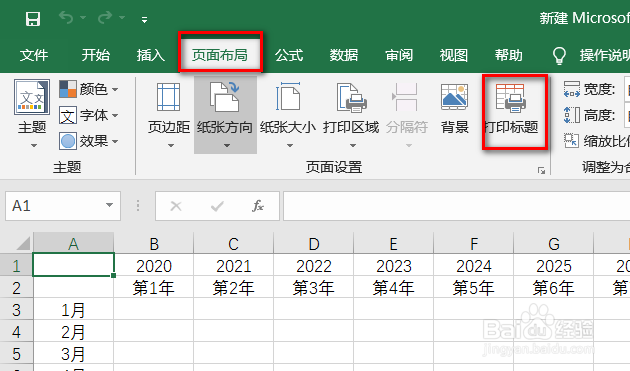Image resolution: width=630 pixels, height=371 pixels.
Task: Switch to the 插入 tab
Action: (151, 55)
